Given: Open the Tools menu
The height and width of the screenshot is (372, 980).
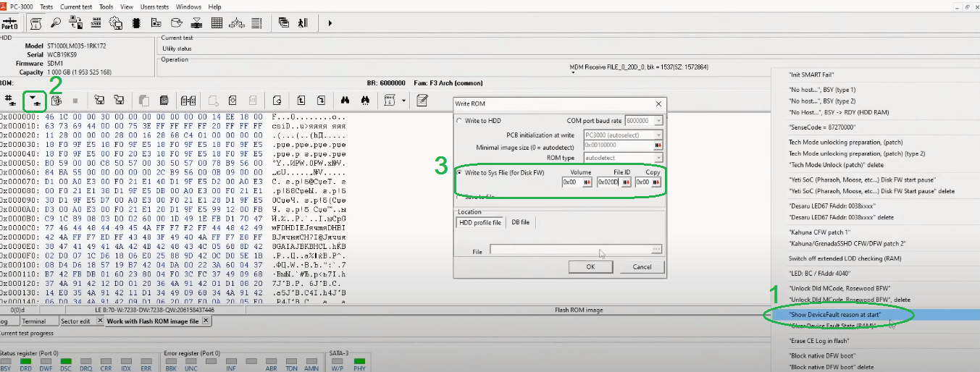Looking at the screenshot, I should click(x=106, y=7).
